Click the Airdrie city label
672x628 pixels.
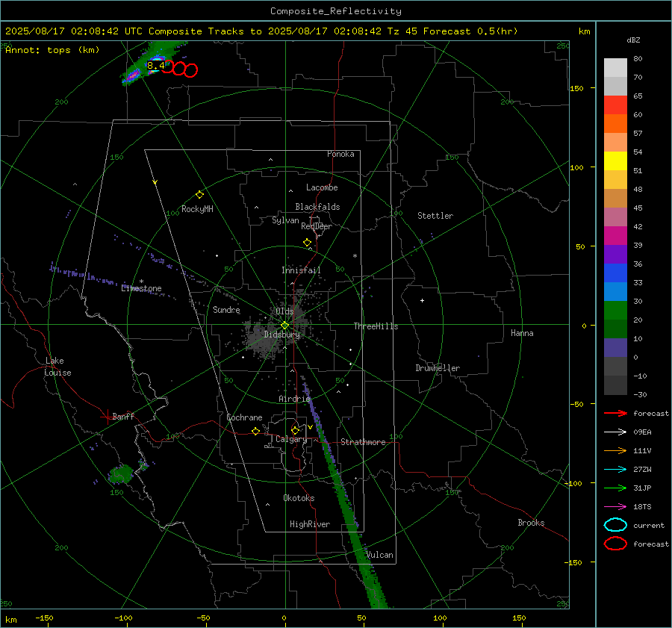tap(294, 399)
